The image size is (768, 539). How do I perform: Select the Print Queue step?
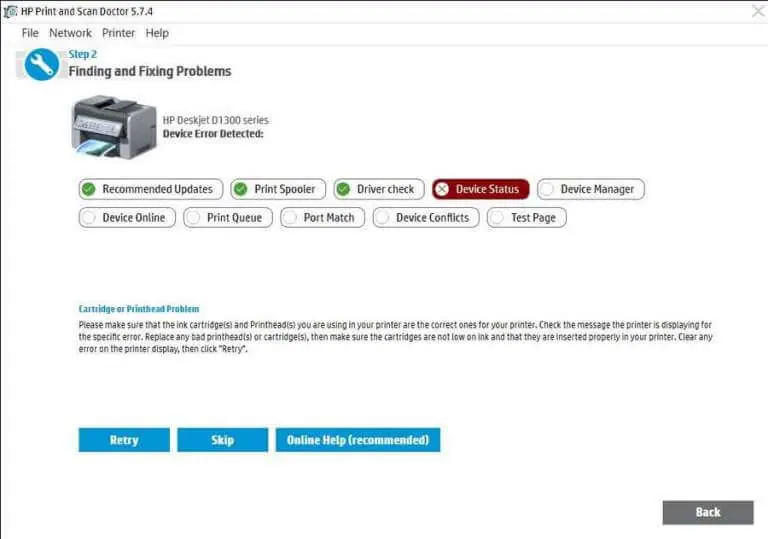[x=228, y=218]
